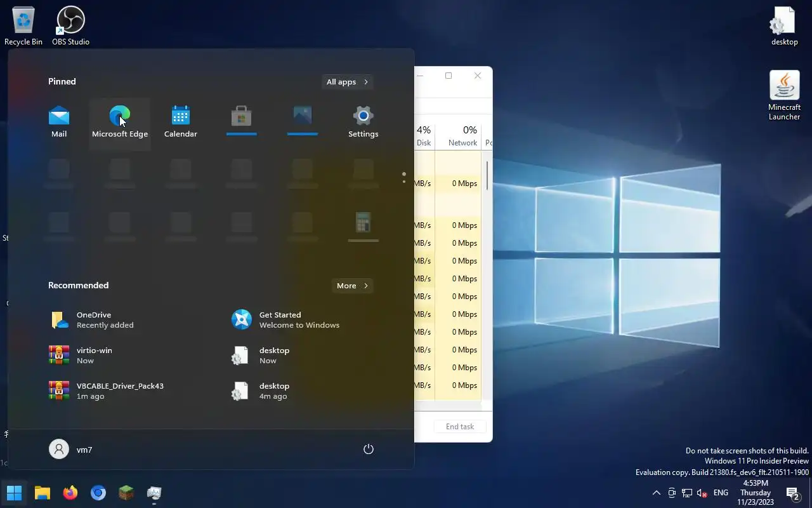
Task: Select the desktop file icon on desktop
Action: click(x=784, y=26)
